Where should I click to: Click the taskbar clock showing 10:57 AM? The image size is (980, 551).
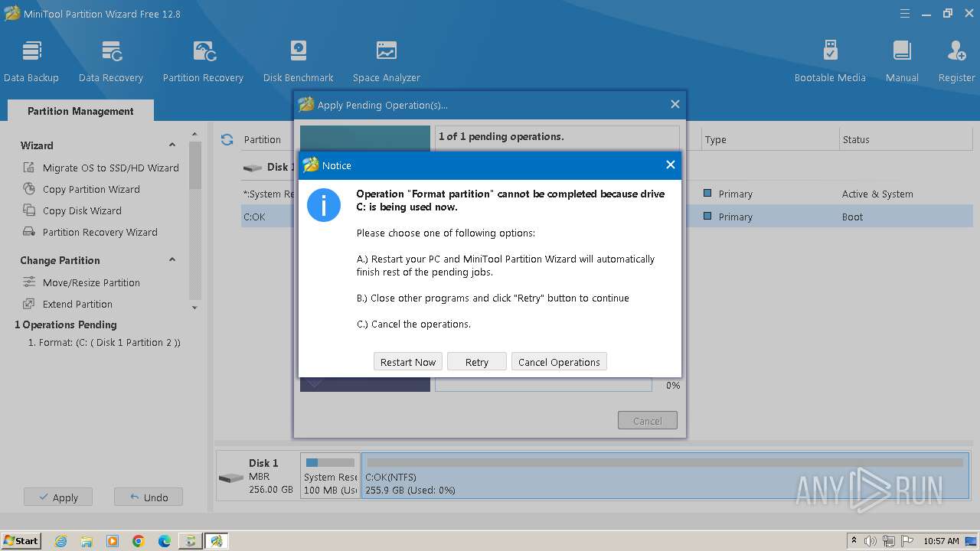point(941,541)
